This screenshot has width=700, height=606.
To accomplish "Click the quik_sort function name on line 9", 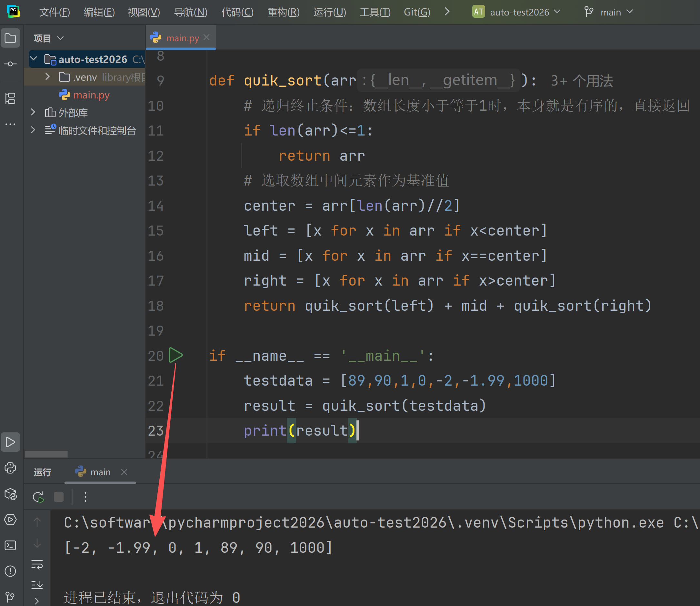I will [283, 80].
